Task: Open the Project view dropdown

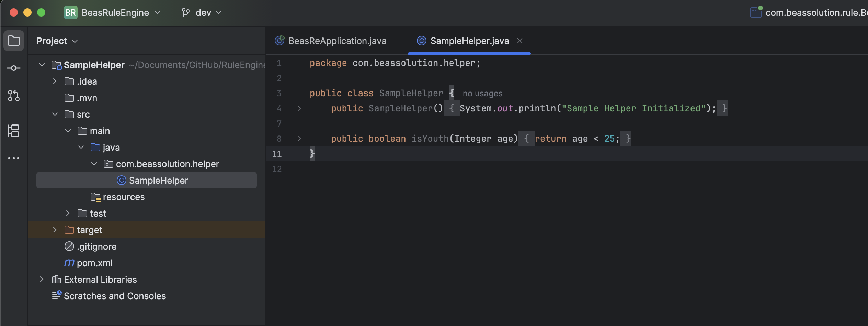Action: point(57,41)
